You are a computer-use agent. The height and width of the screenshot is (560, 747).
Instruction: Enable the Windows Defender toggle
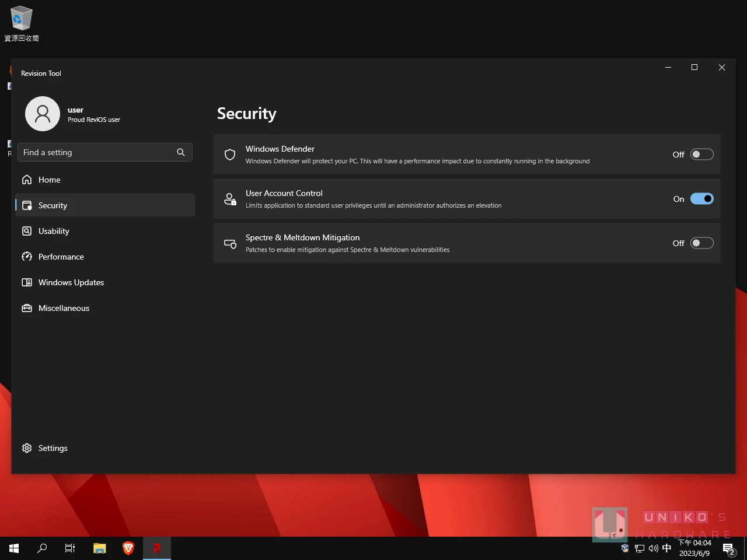point(701,155)
